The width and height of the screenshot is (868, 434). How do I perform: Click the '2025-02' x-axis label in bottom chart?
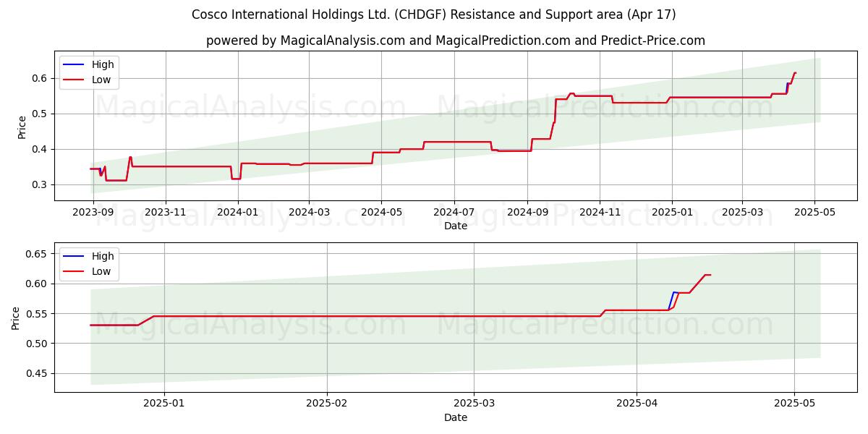point(327,404)
